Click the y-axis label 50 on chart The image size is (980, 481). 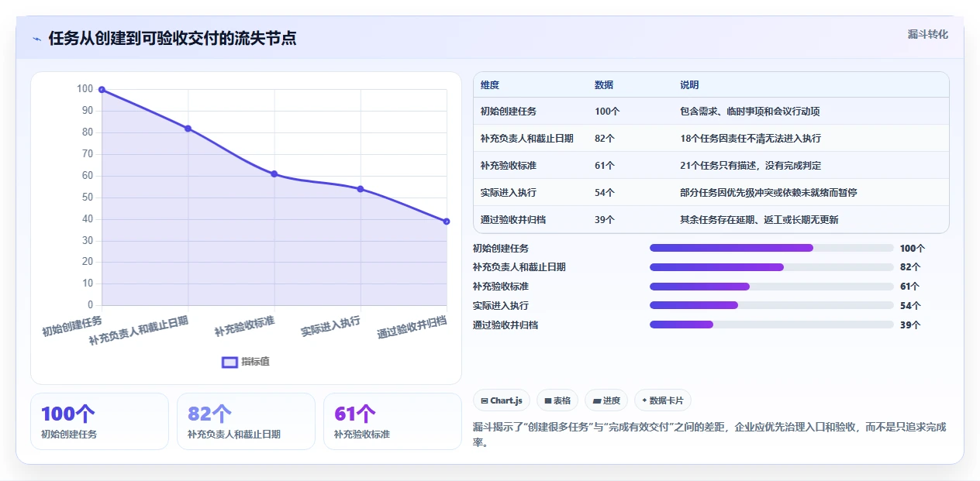[x=87, y=198]
